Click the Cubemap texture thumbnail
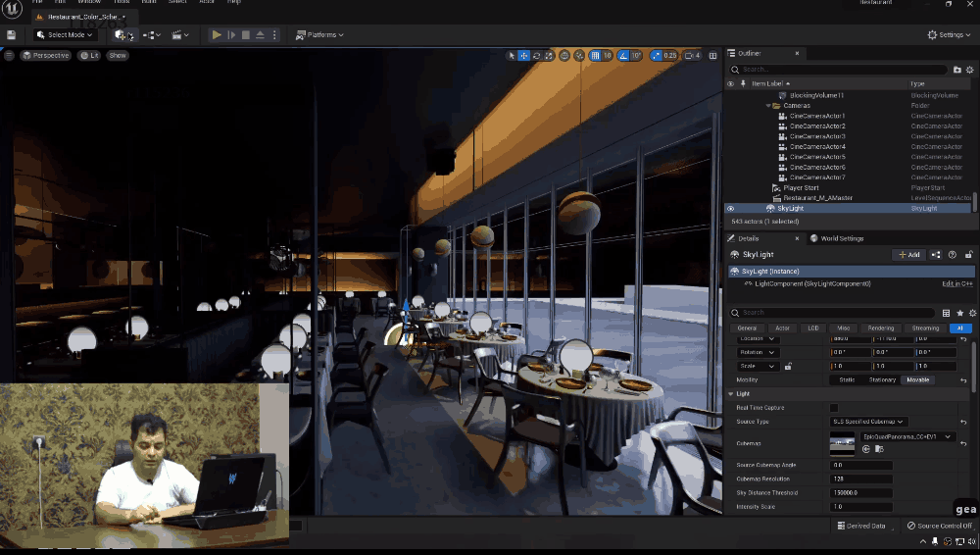Viewport: 980px width, 555px height. (842, 443)
